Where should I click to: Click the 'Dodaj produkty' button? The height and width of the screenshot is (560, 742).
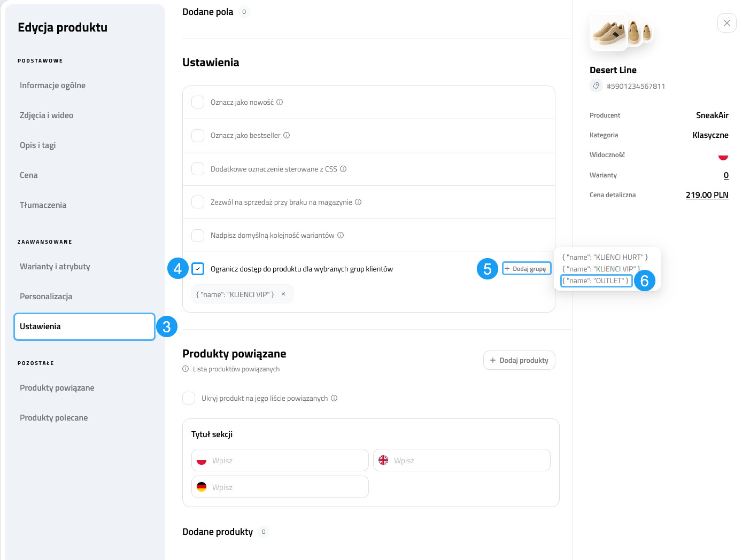pos(519,360)
